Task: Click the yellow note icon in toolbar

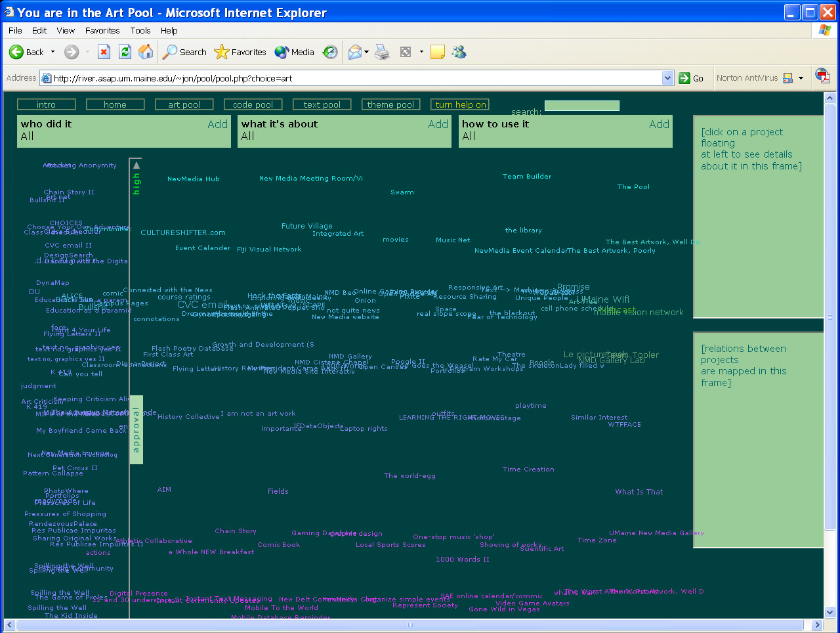Action: (438, 52)
